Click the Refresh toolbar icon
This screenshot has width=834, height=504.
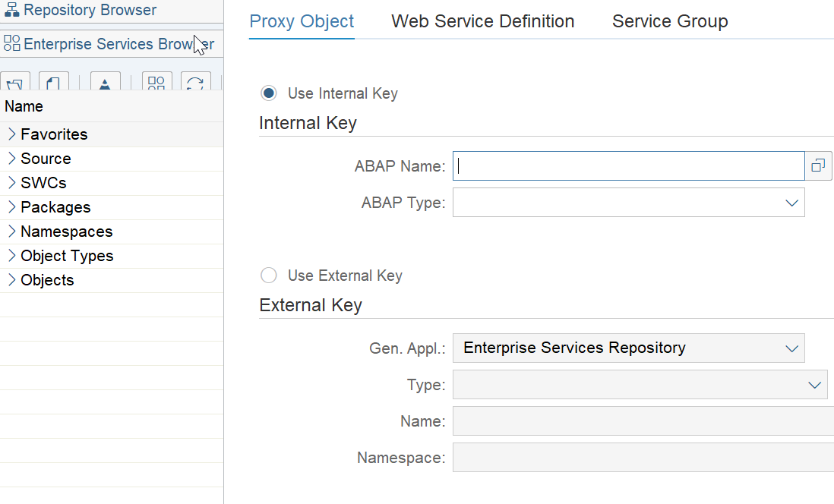click(196, 81)
